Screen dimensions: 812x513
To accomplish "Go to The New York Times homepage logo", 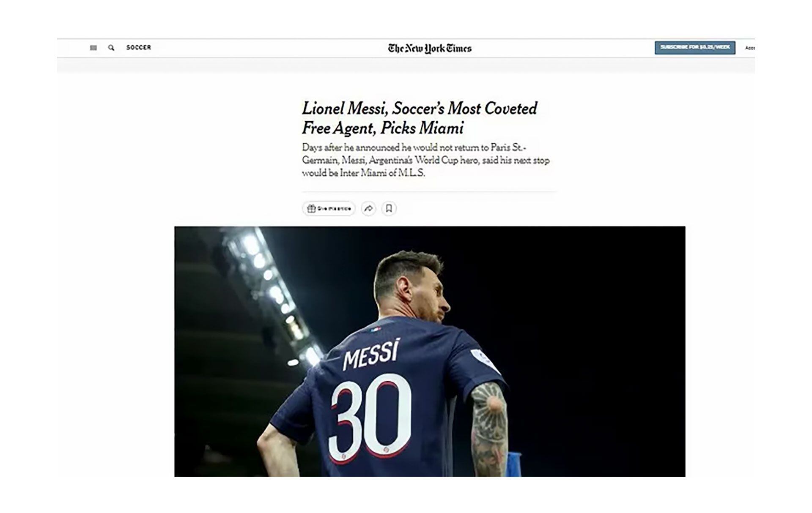I will [x=430, y=48].
